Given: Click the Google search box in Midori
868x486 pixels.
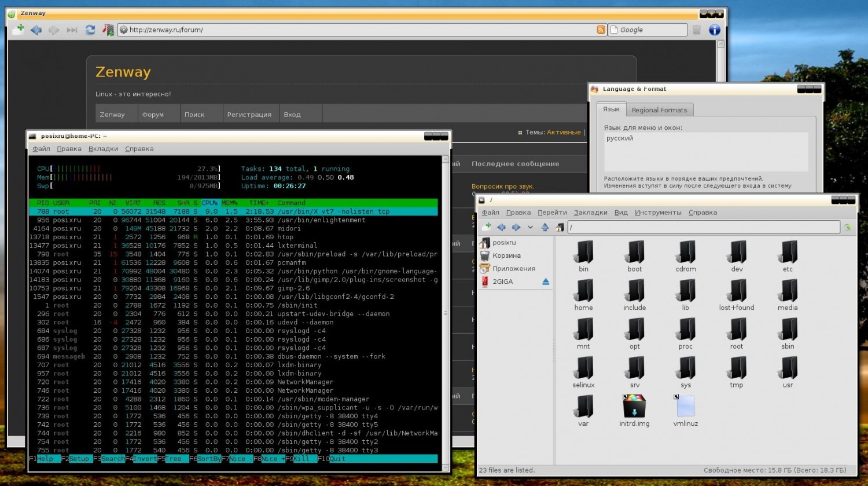Looking at the screenshot, I should 648,30.
